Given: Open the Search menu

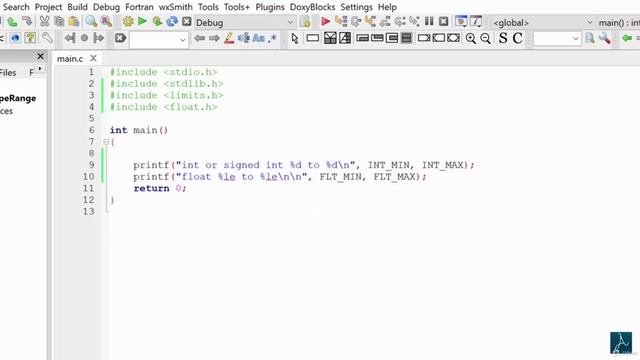Looking at the screenshot, I should 16,7.
